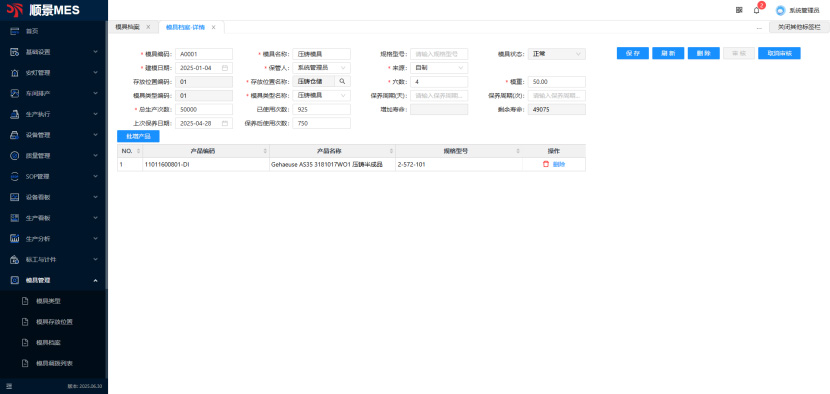
Task: Click the 取消审核 button
Action: click(779, 53)
